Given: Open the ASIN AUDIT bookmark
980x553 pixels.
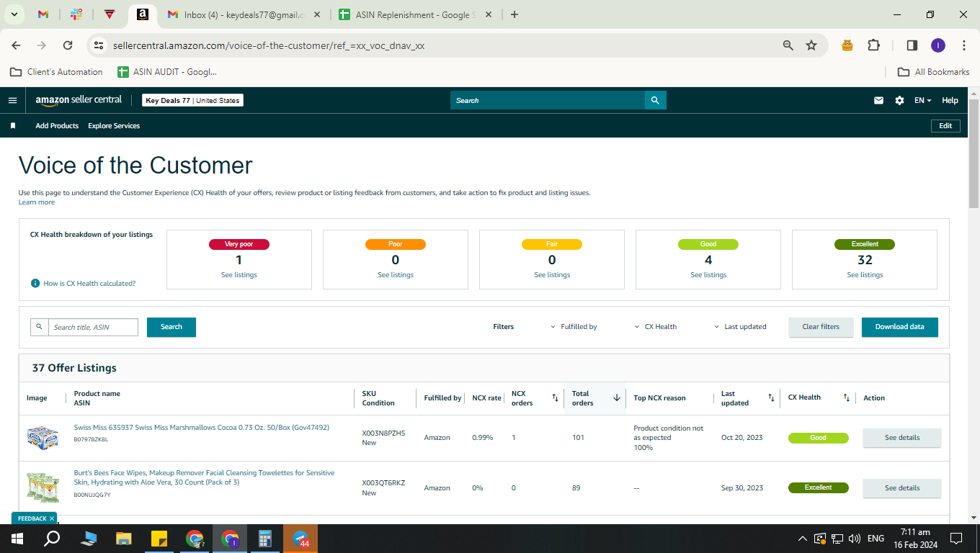Looking at the screenshot, I should pyautogui.click(x=167, y=72).
